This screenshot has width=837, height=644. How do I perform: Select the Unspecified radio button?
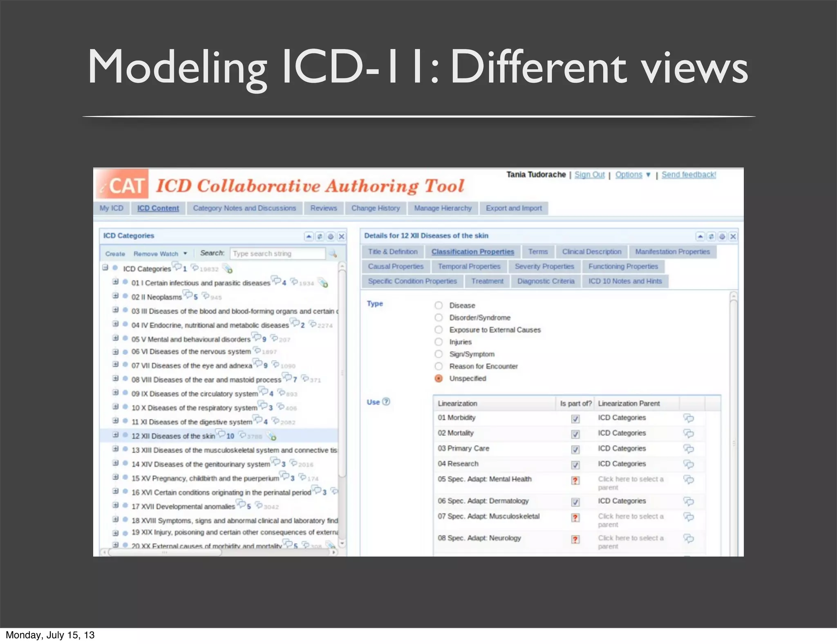pyautogui.click(x=439, y=378)
